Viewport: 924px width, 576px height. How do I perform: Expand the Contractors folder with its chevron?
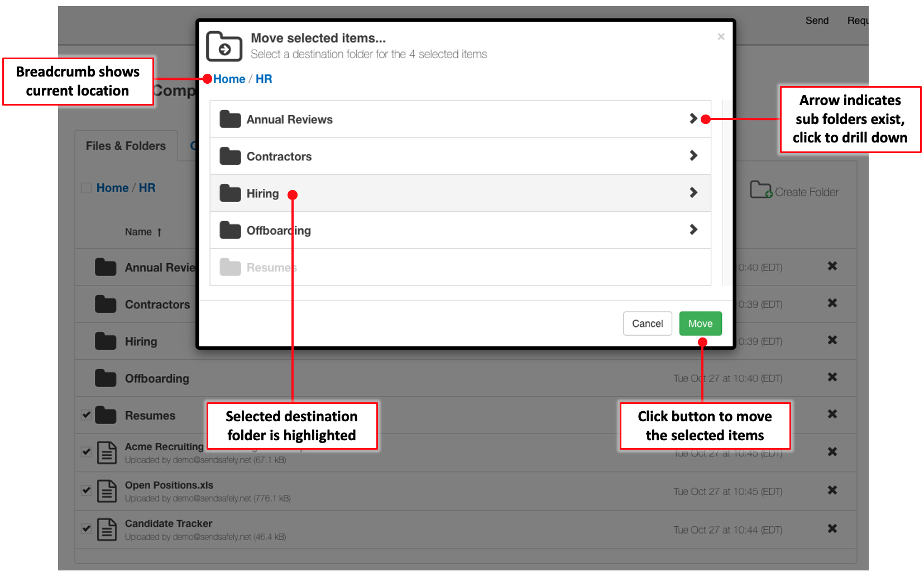coord(693,156)
